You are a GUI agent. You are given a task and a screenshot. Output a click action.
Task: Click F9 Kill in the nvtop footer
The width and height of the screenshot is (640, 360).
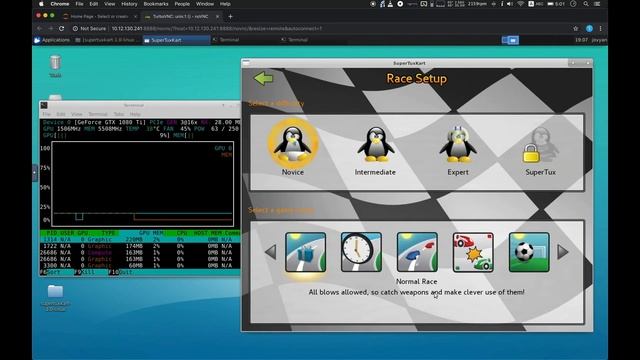pyautogui.click(x=85, y=272)
